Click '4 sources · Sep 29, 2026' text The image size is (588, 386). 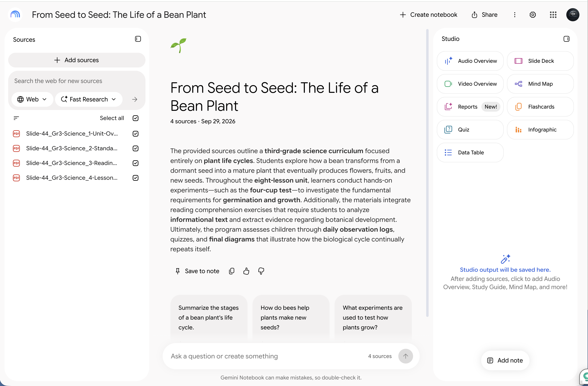coord(203,121)
